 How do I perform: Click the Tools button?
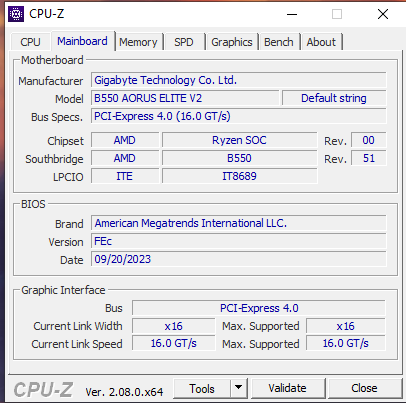pyautogui.click(x=202, y=388)
